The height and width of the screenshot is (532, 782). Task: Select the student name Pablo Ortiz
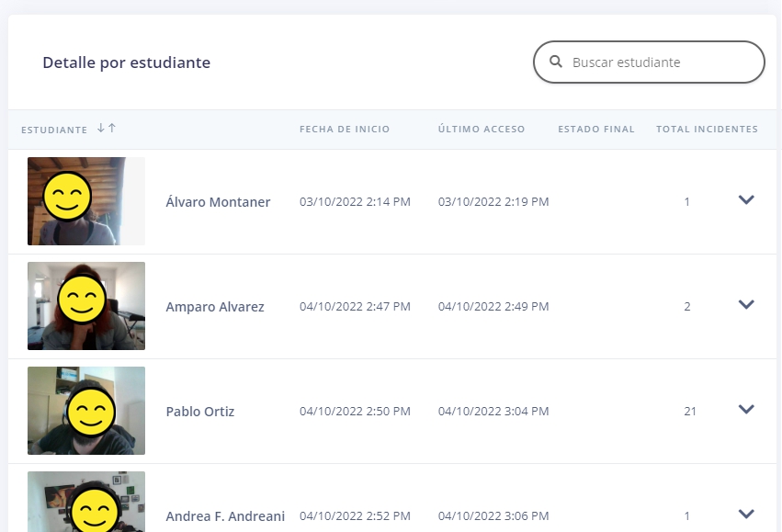[200, 412]
